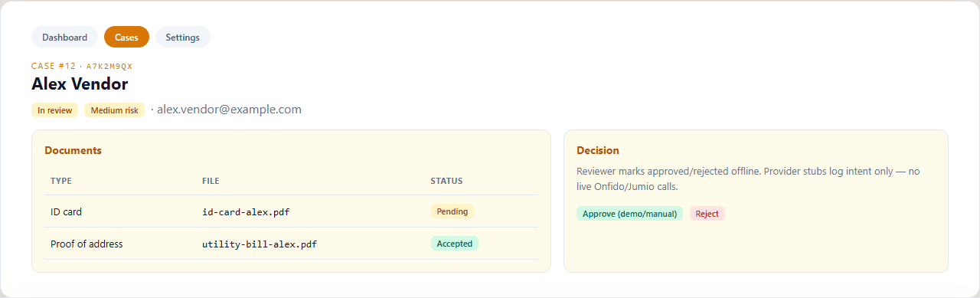Click the TYPE column header

(x=61, y=182)
